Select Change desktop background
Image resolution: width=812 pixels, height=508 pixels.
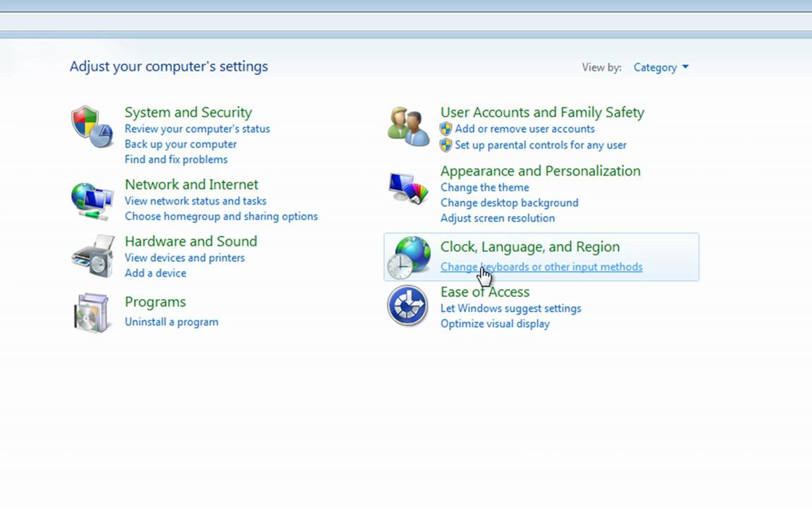pyautogui.click(x=510, y=202)
